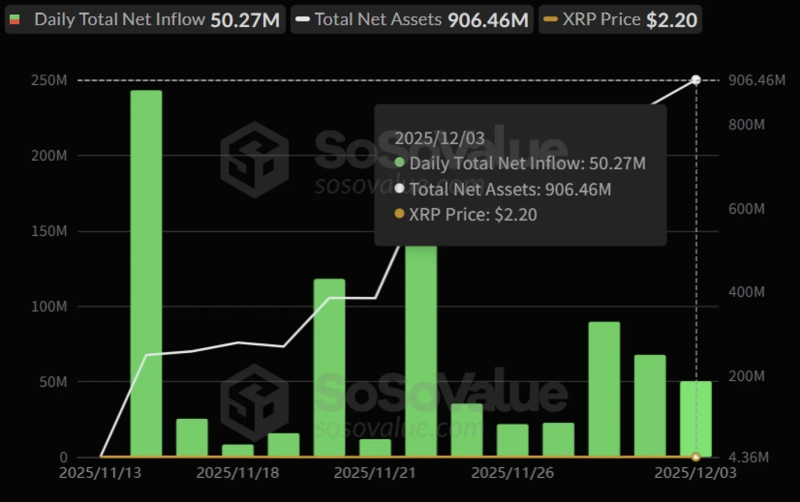Click the orange XRP Price line icon
This screenshot has width=800, height=502.
coord(551,19)
